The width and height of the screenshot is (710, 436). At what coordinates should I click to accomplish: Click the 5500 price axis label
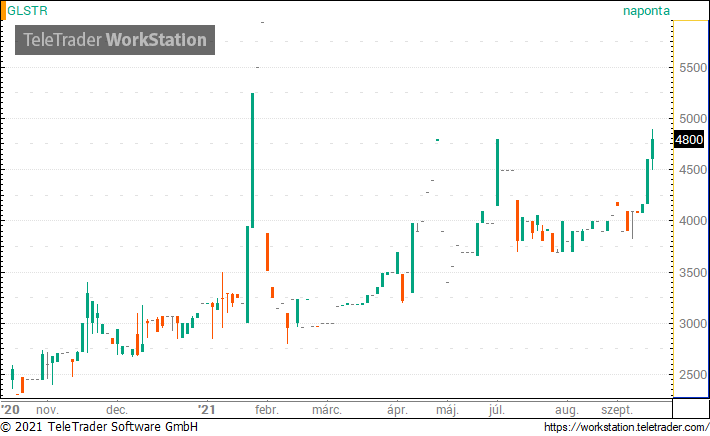(x=693, y=68)
